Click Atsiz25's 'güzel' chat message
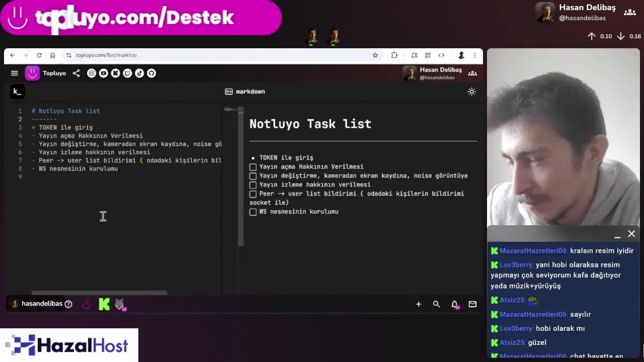This screenshot has width=644, height=362. 537,342
